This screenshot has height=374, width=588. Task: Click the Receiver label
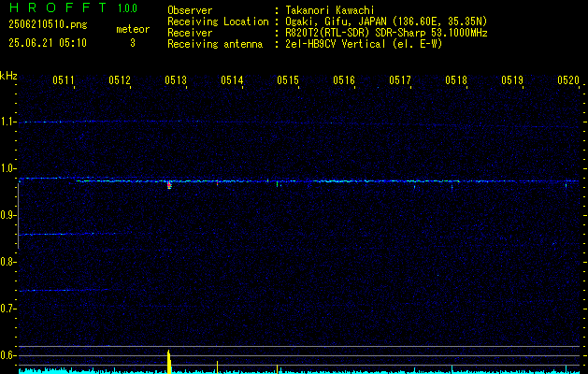(190, 33)
